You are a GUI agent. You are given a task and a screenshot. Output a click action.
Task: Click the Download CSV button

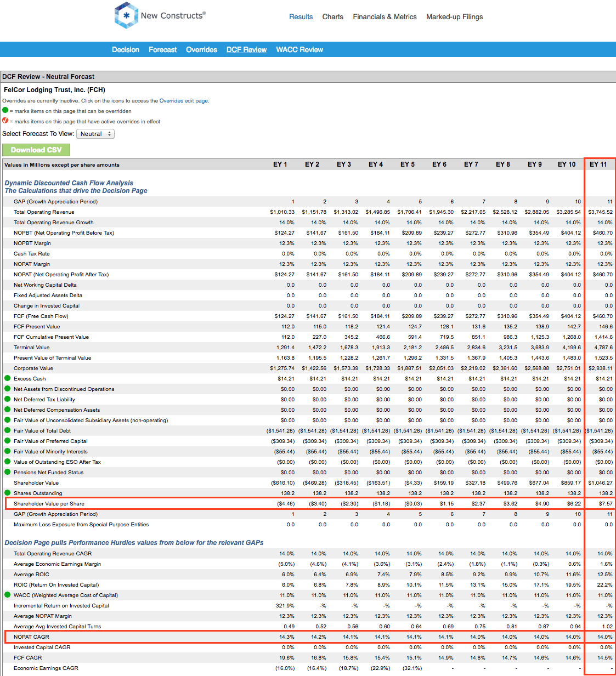pos(36,150)
